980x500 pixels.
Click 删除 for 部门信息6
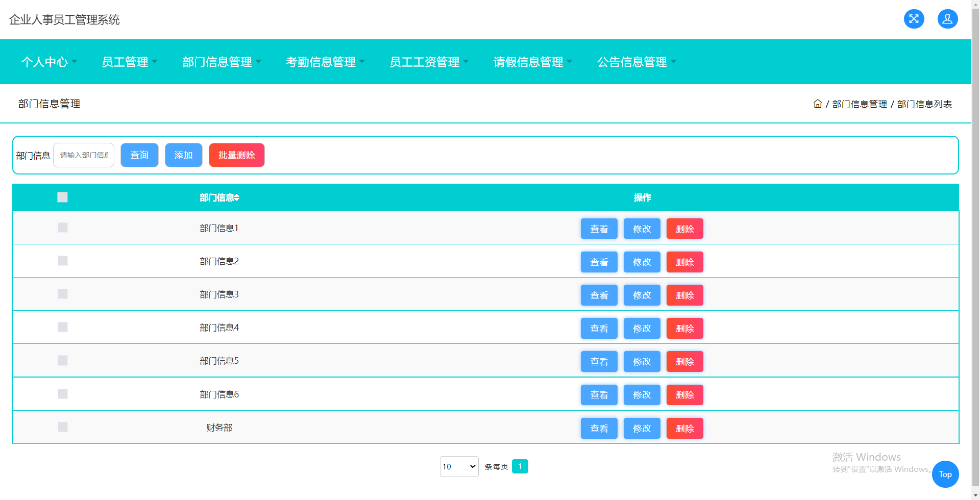coord(684,394)
